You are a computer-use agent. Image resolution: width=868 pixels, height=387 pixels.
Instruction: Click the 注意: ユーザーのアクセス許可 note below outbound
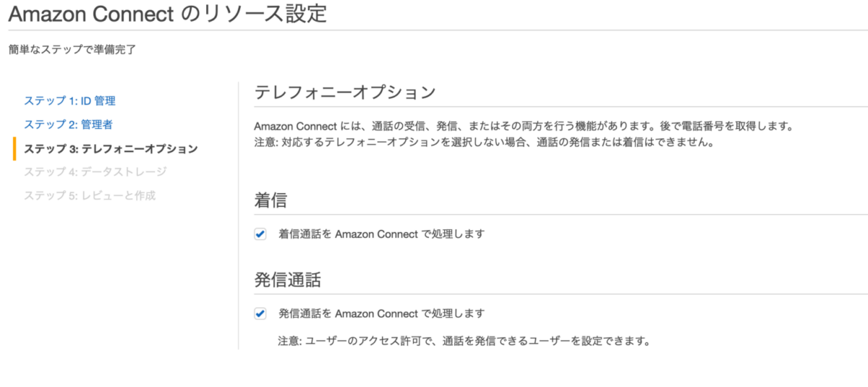point(464,340)
